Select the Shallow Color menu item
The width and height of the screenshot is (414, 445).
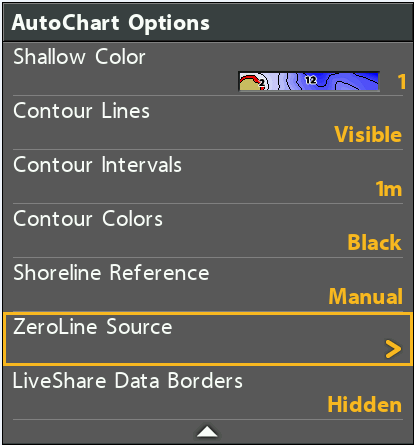pyautogui.click(x=208, y=69)
